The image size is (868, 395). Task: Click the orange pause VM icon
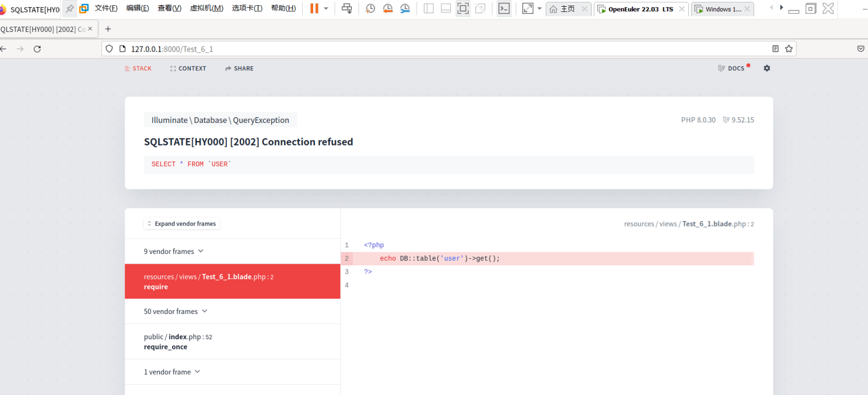(314, 8)
